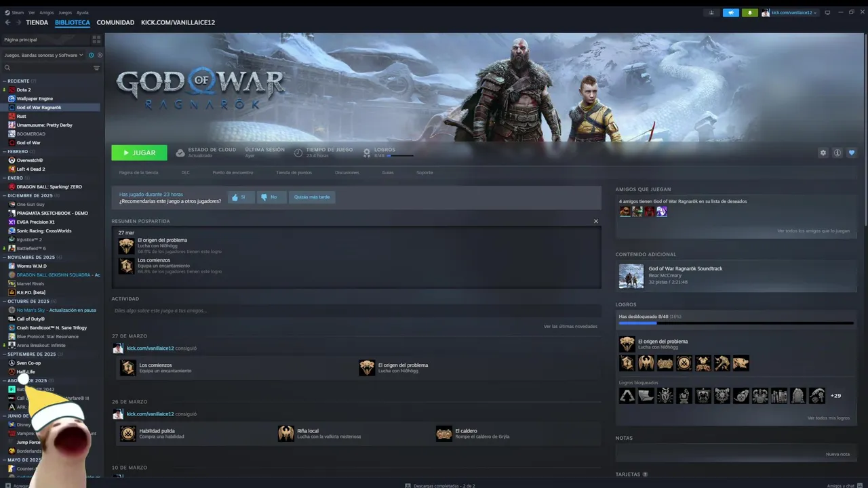Open Ver todos mis logros link
868x488 pixels.
828,418
